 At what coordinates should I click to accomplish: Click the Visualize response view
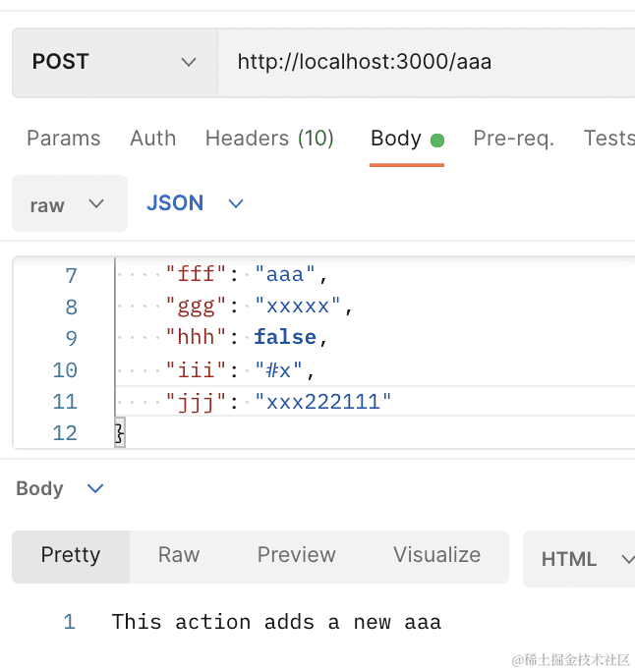[436, 556]
